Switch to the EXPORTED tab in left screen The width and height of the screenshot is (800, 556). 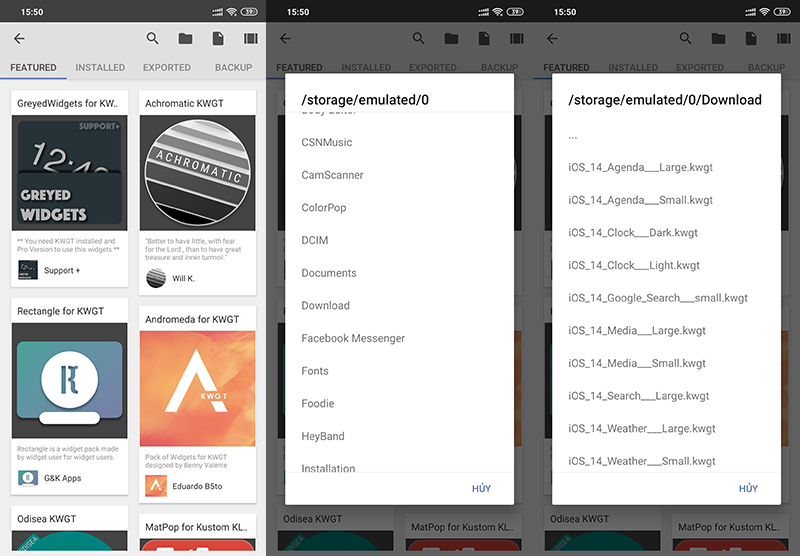tap(167, 67)
